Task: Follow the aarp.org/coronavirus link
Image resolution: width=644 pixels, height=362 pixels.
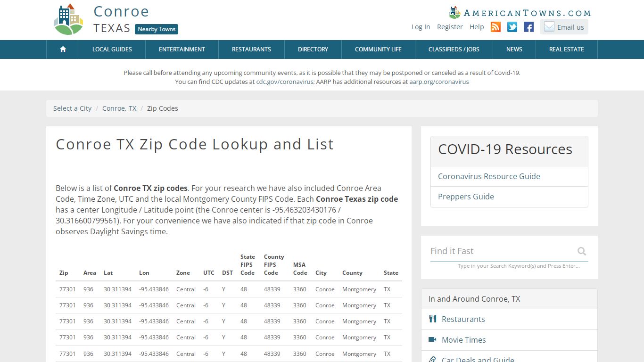Action: click(439, 82)
